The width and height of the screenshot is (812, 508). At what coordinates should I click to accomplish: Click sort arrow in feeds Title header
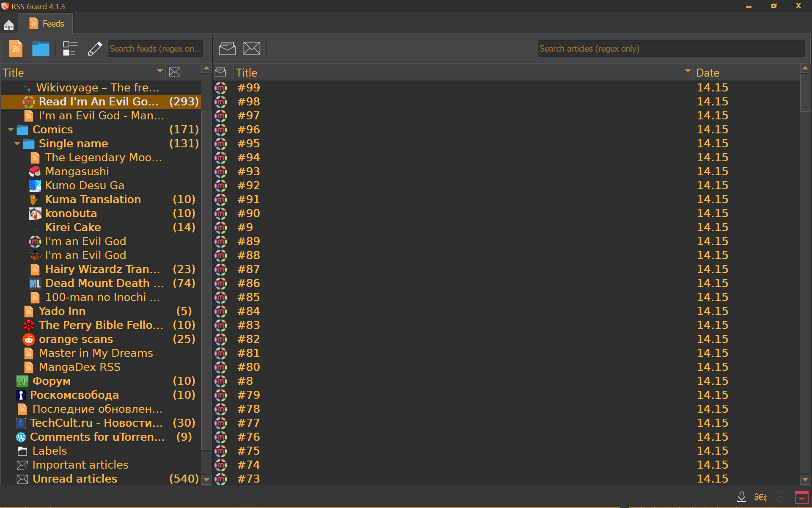(160, 71)
